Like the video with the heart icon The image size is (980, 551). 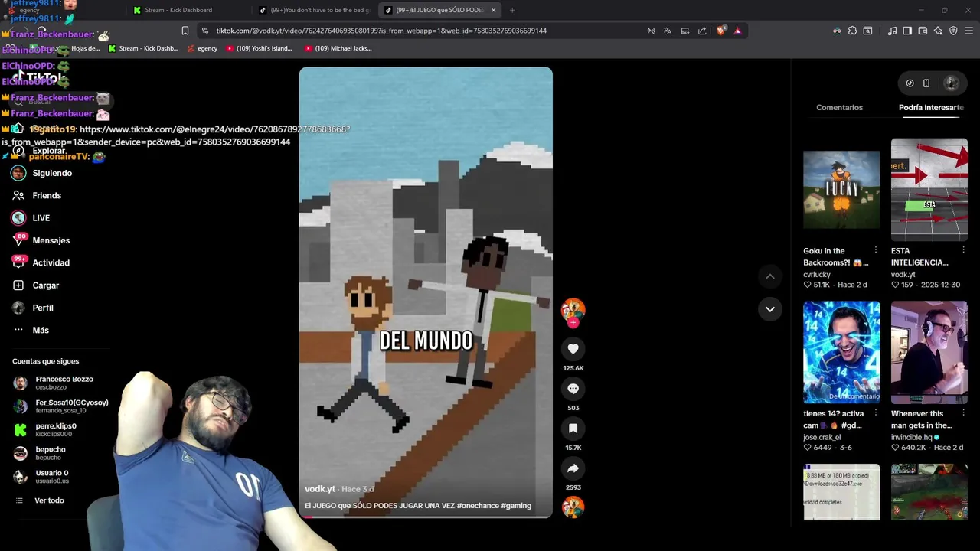(x=573, y=349)
